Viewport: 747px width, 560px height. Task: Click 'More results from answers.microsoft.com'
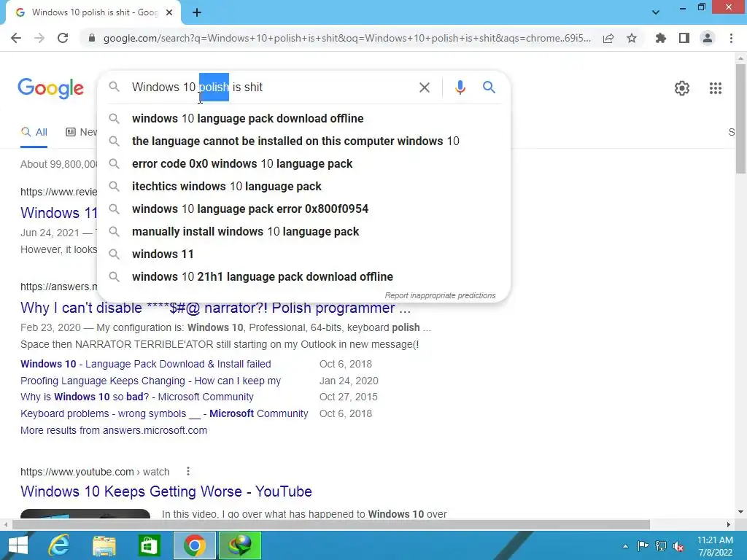point(114,430)
